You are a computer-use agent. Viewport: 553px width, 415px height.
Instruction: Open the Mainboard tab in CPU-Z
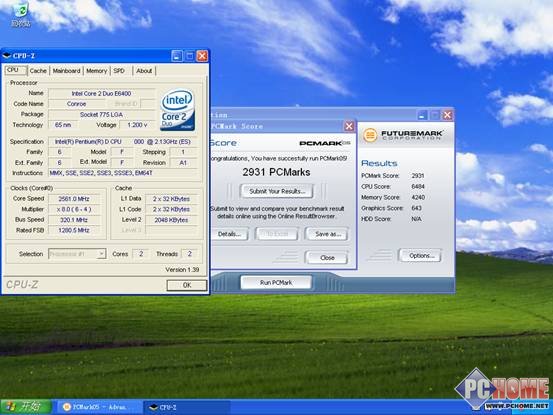66,71
